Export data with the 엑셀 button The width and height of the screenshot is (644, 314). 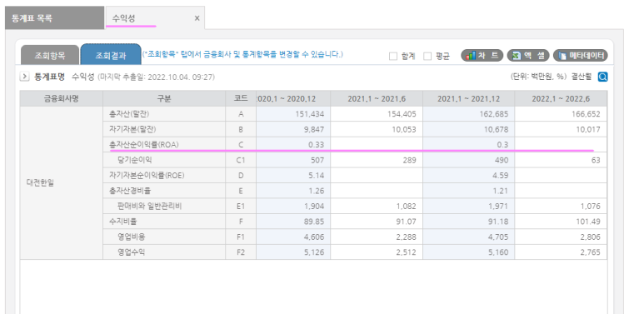tap(528, 56)
